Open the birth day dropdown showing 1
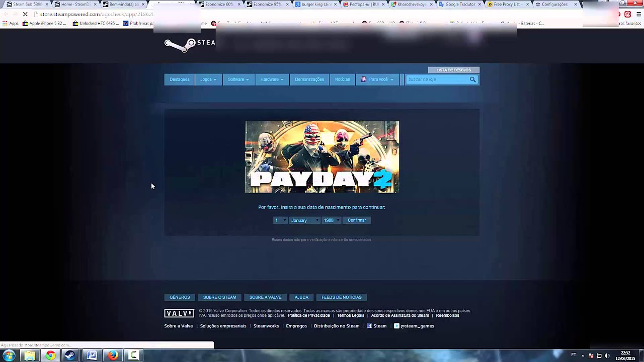 (x=280, y=220)
